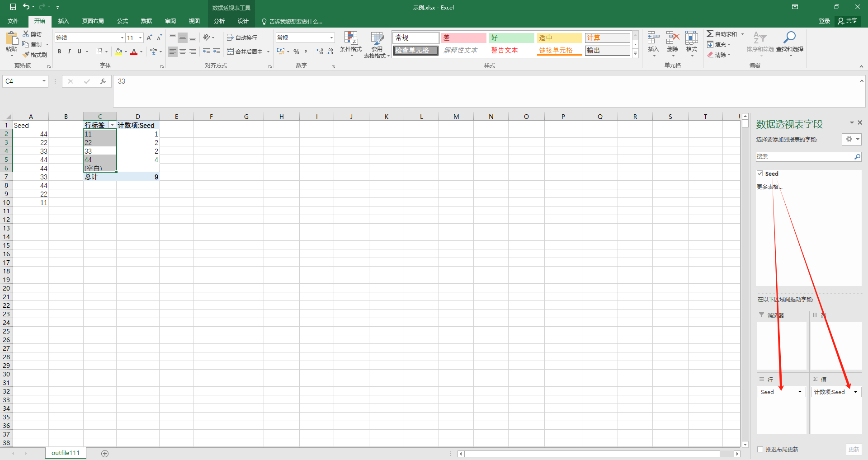Expand Merge & Center (合并后居中) options

pyautogui.click(x=268, y=52)
